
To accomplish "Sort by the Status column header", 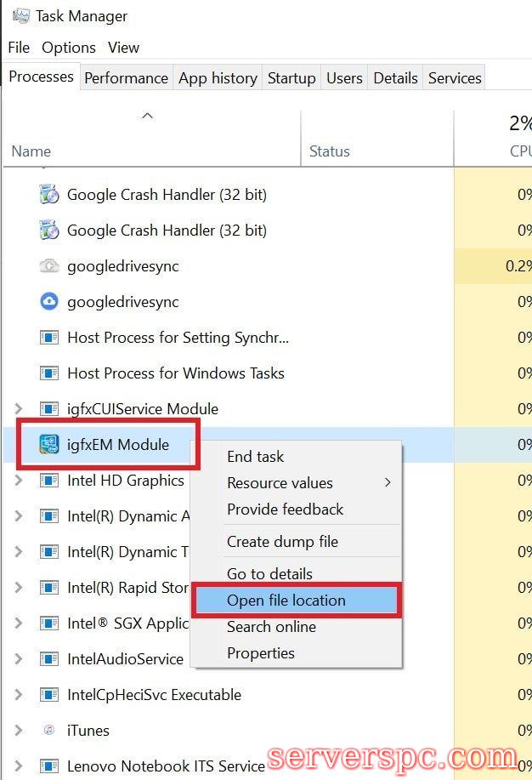I will [329, 151].
